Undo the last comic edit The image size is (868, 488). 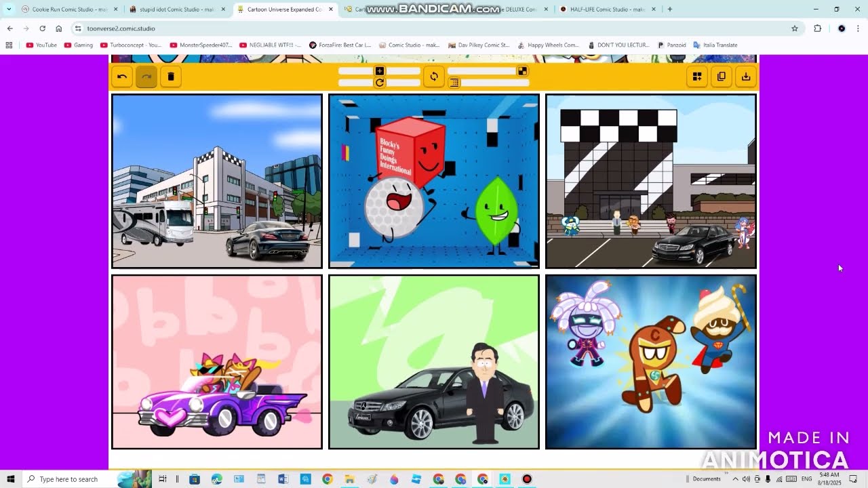click(122, 77)
